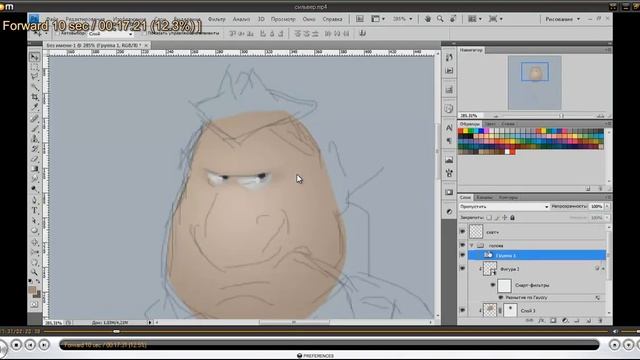Click the video player seek bar handle
This screenshot has height=360, width=640.
(x=116, y=331)
